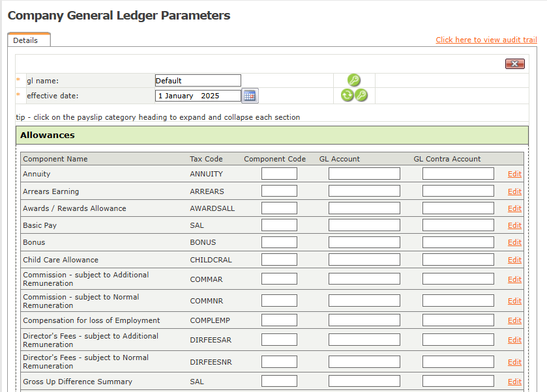Switch to the Details tab

point(26,40)
